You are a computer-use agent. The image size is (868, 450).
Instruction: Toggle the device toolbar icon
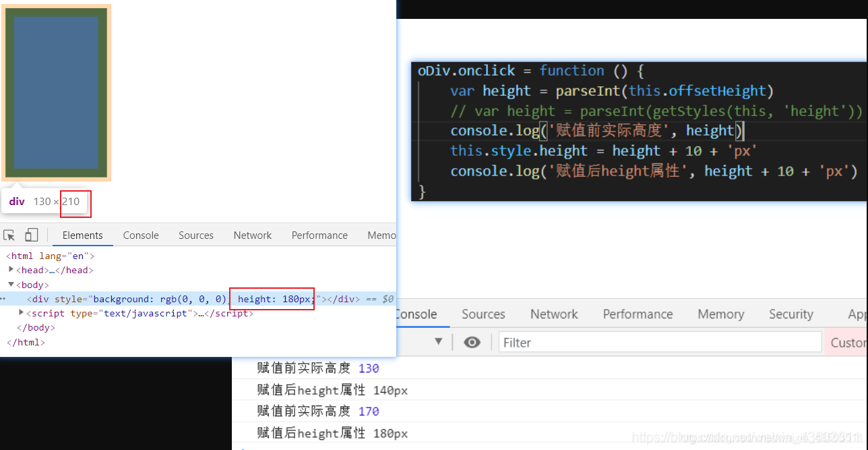point(31,235)
